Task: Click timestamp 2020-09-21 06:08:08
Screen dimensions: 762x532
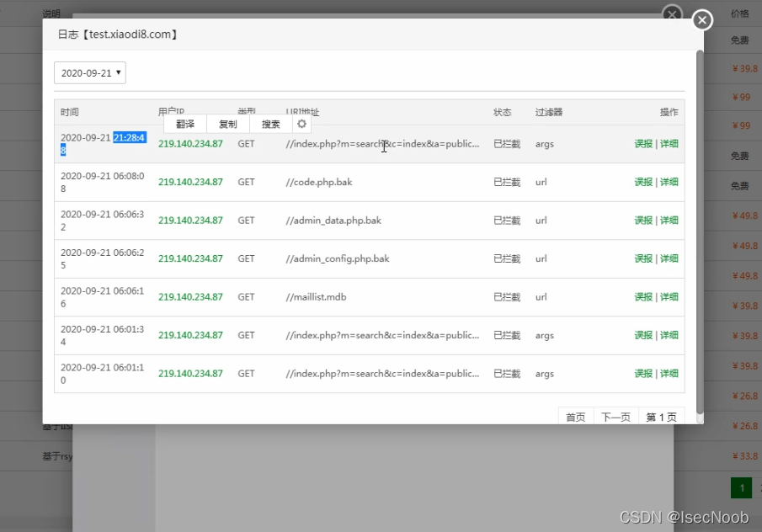Action: [102, 182]
